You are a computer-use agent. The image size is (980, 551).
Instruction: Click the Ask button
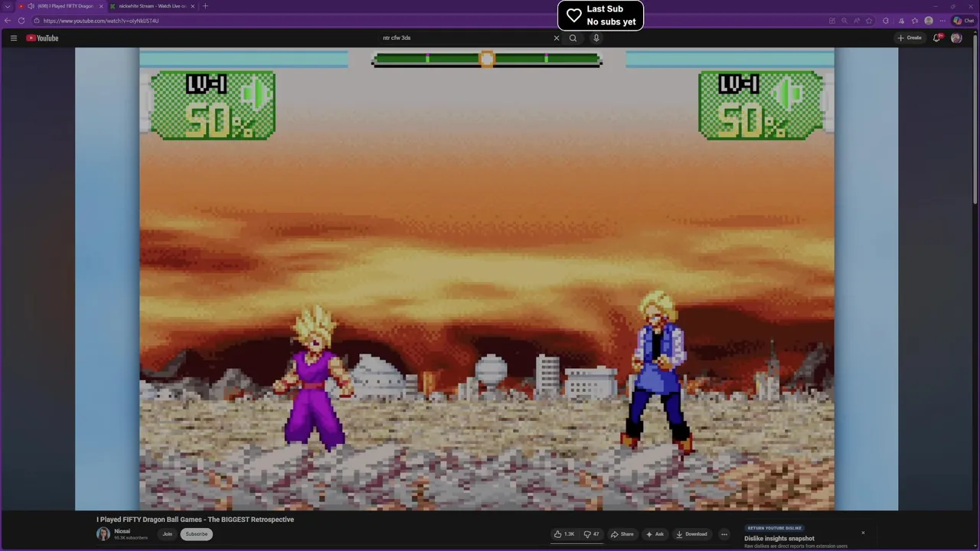[655, 534]
